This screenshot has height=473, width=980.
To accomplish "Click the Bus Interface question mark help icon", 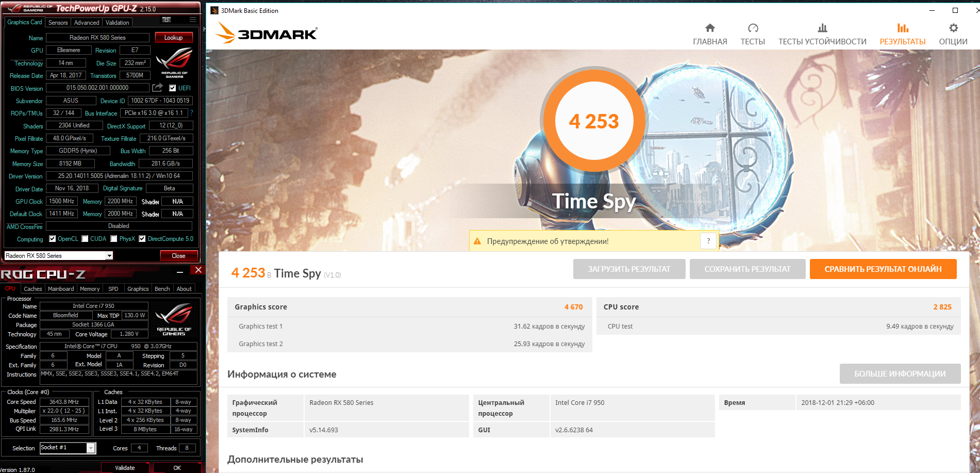I will 192,113.
